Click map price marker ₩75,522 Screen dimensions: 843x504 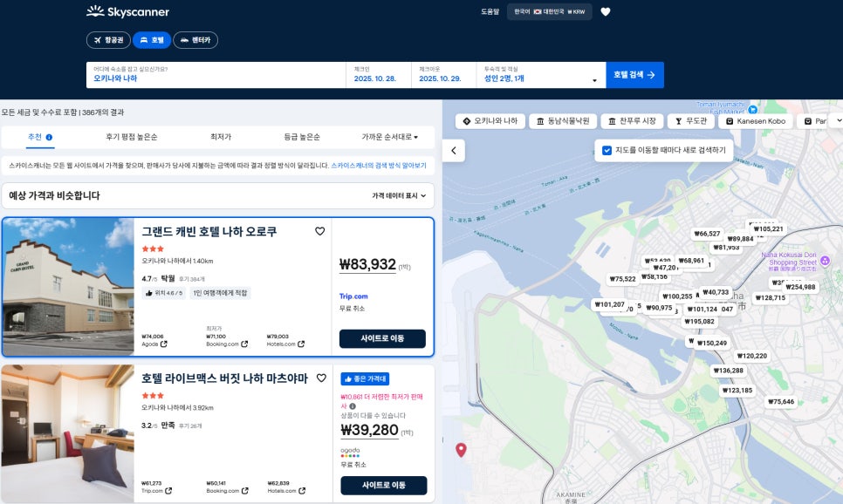point(622,279)
